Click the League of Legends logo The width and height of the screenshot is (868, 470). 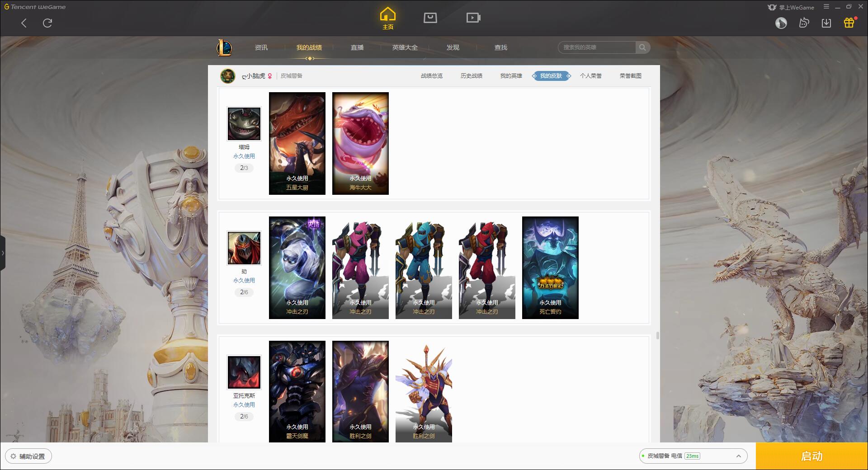coord(225,47)
